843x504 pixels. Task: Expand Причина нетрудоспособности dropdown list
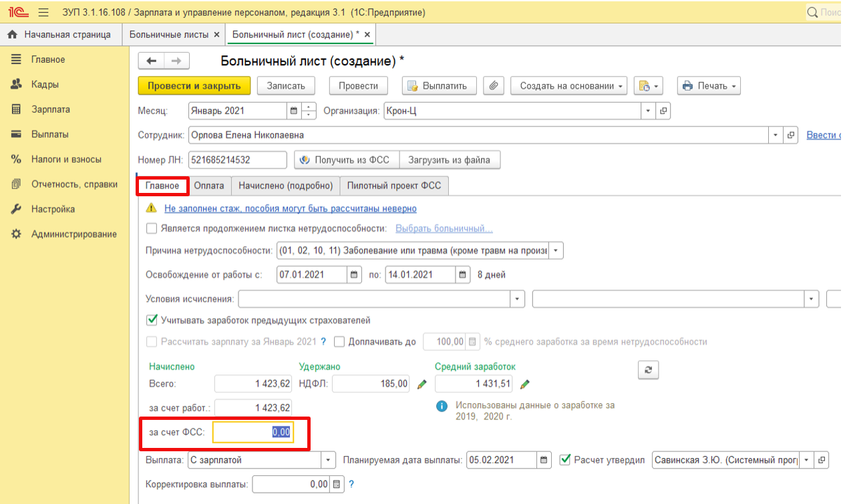556,251
